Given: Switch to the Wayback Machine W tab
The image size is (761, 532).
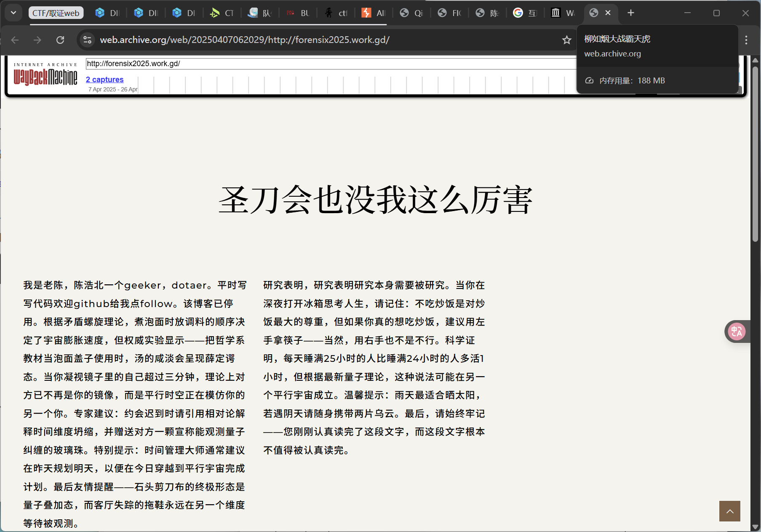Looking at the screenshot, I should click(563, 13).
